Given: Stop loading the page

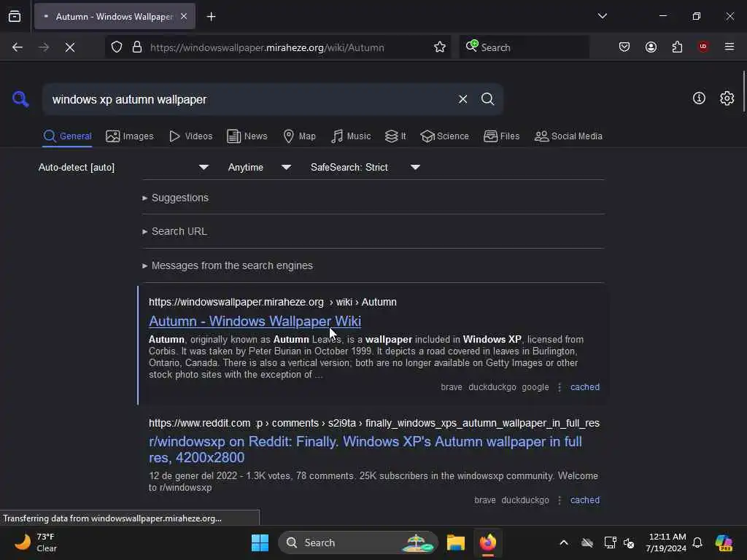Looking at the screenshot, I should pyautogui.click(x=69, y=47).
